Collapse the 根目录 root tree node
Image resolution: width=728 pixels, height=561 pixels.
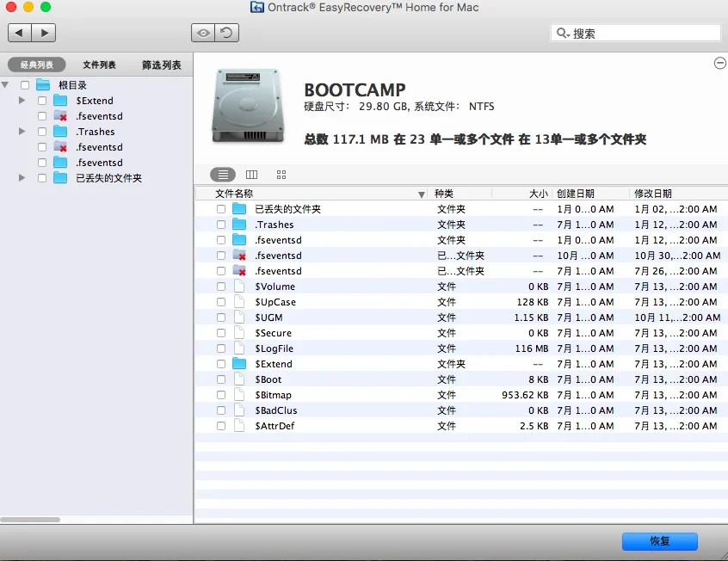(5, 85)
